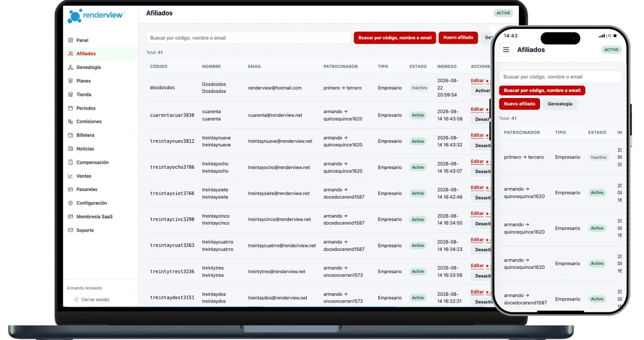This screenshot has width=644, height=340.
Task: Click the EMAIL column header on laptop
Action: point(255,66)
